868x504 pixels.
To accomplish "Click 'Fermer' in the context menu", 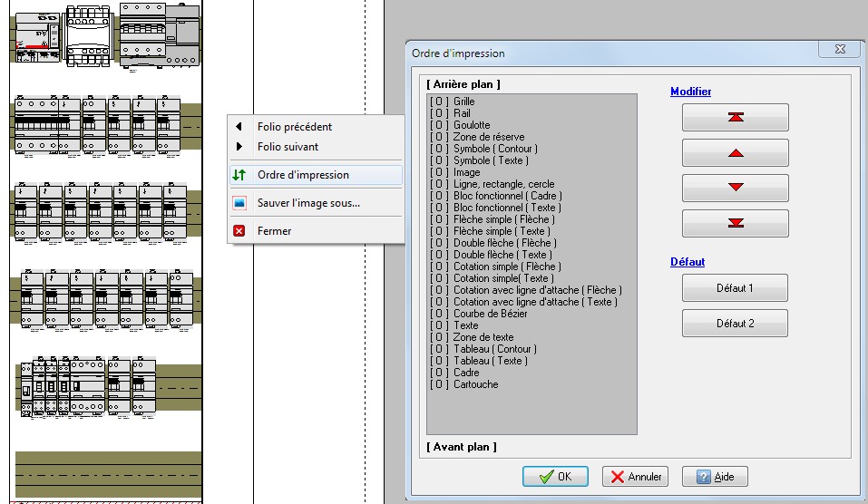I will (x=274, y=231).
